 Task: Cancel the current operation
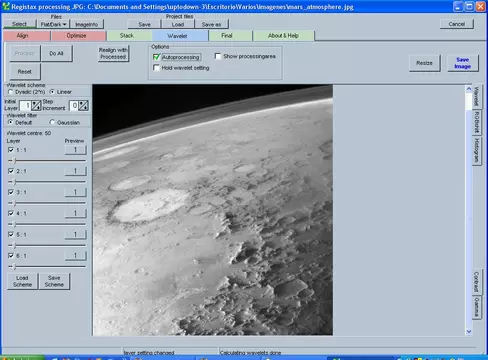457,24
